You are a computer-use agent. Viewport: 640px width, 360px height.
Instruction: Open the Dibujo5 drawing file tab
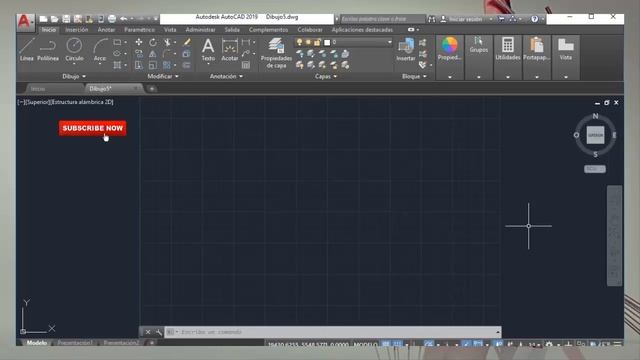click(113, 89)
